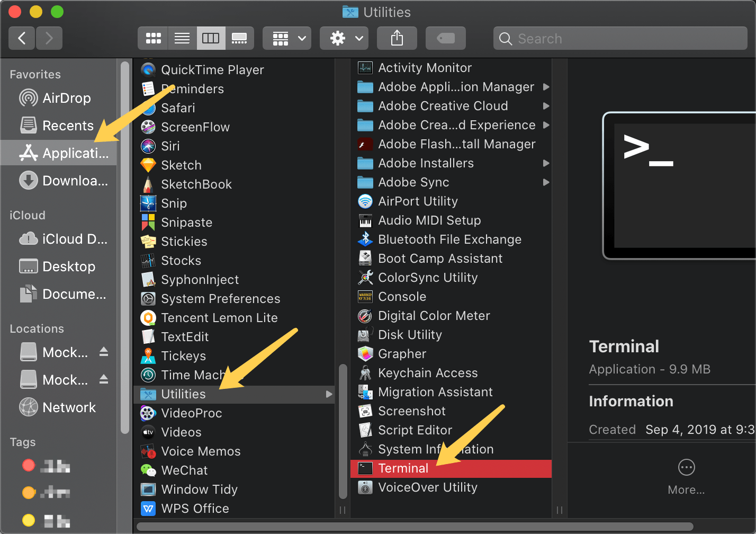Select the Siri app icon
The height and width of the screenshot is (534, 756).
(148, 146)
